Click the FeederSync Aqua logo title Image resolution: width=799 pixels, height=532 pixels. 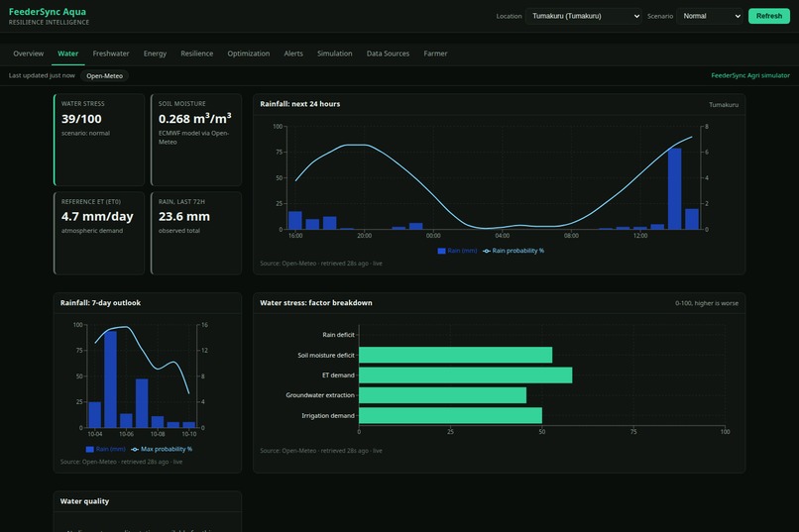[x=48, y=12]
